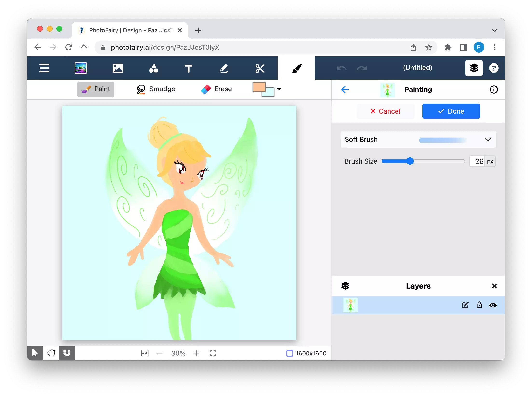
Task: Select the hand pan tool
Action: tap(51, 353)
